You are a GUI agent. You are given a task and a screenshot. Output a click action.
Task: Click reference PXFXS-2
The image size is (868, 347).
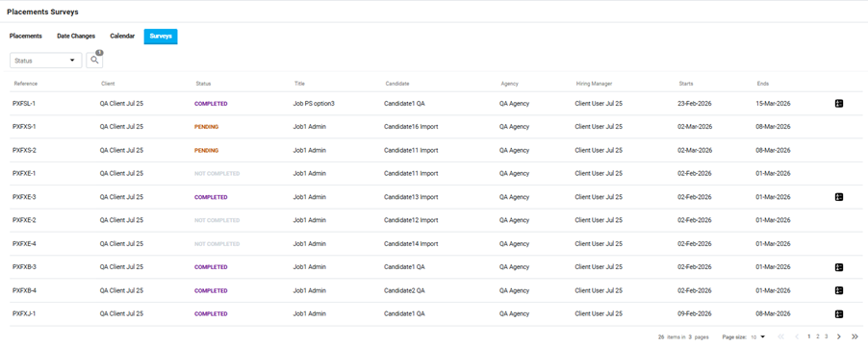coord(24,150)
